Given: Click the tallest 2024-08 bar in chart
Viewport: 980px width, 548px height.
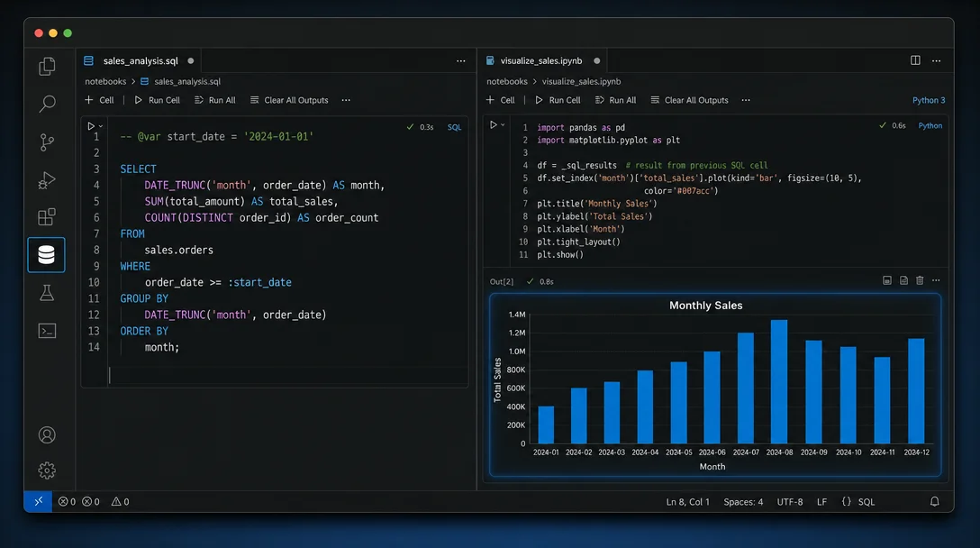Looking at the screenshot, I should pyautogui.click(x=779, y=381).
